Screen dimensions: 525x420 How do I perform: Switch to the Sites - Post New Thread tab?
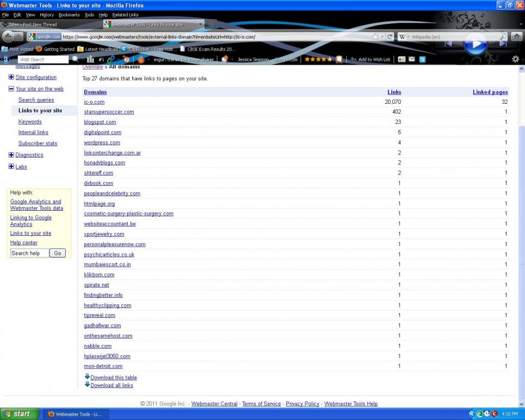point(50,24)
